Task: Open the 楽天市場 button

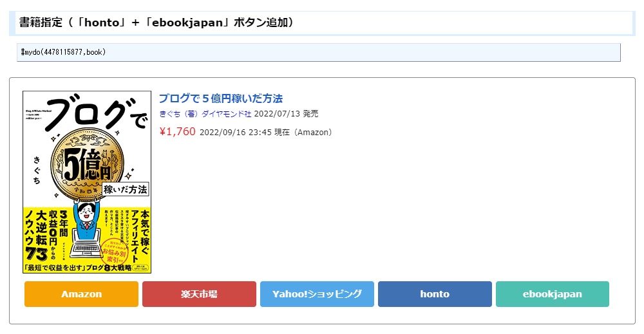Action: (199, 294)
